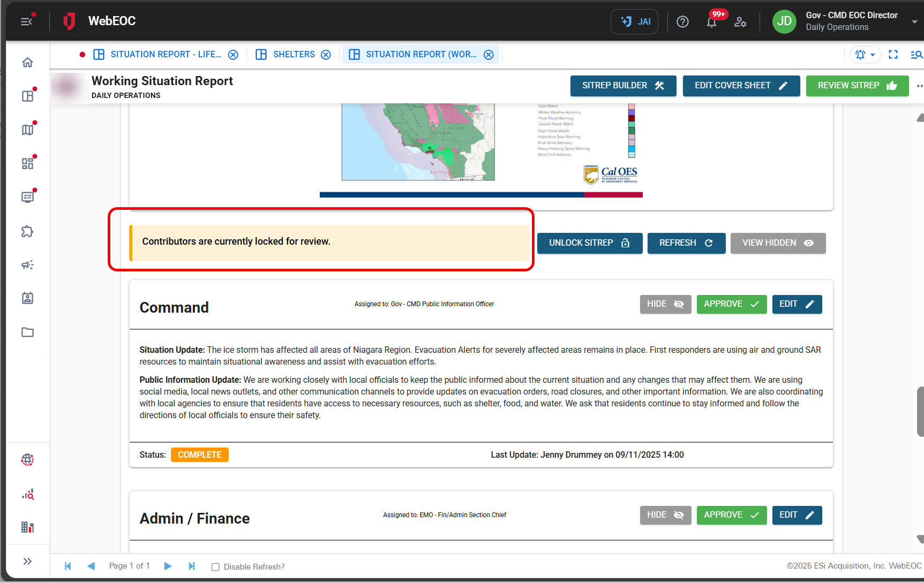Toggle View Hidden sections
The width and height of the screenshot is (924, 583).
[x=778, y=243]
